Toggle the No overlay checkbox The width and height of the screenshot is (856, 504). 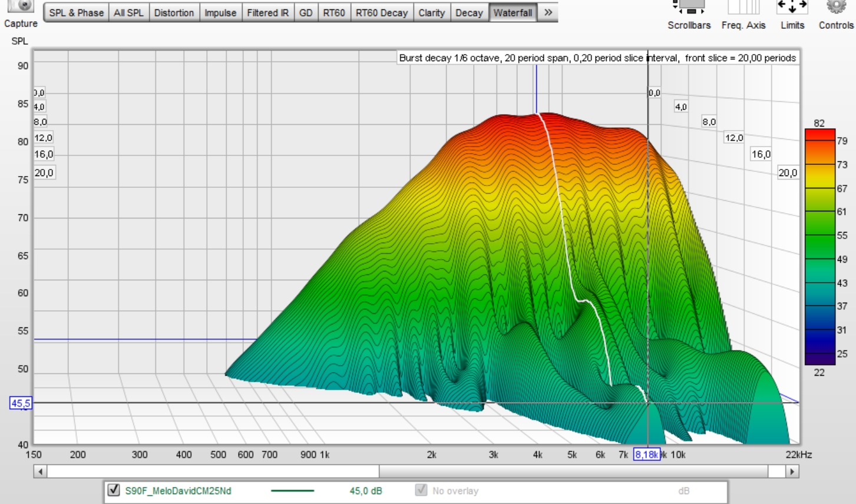(421, 490)
